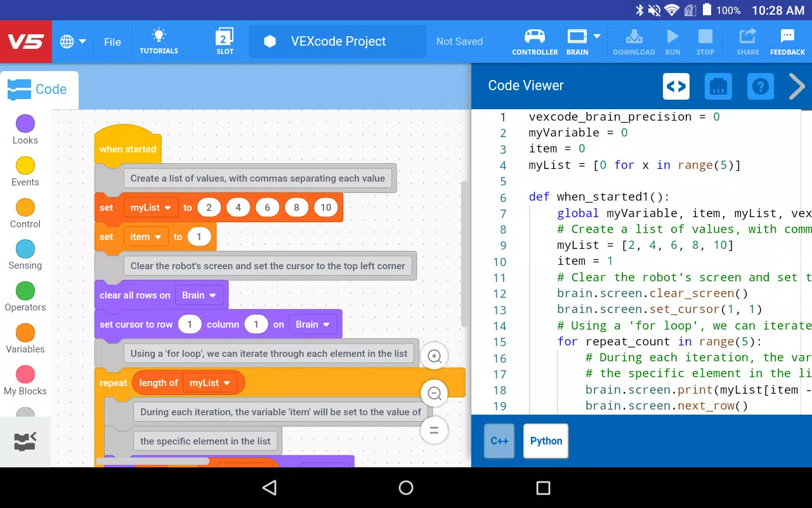The image size is (812, 508).
Task: Open the myList dropdown in set block
Action: (150, 208)
